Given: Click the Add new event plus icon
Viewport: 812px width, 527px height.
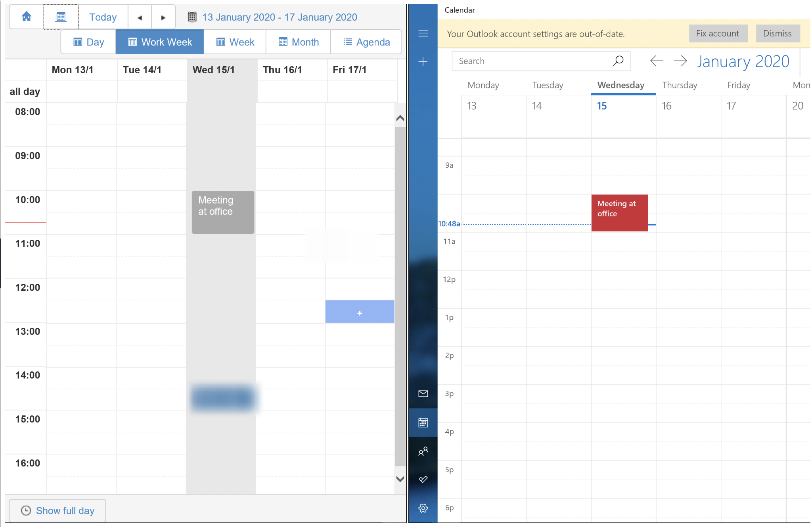Looking at the screenshot, I should point(423,61).
